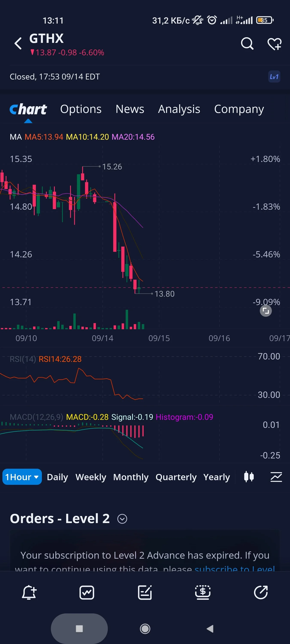Open the chart analysis bottom icon
The height and width of the screenshot is (644, 290).
point(87,592)
